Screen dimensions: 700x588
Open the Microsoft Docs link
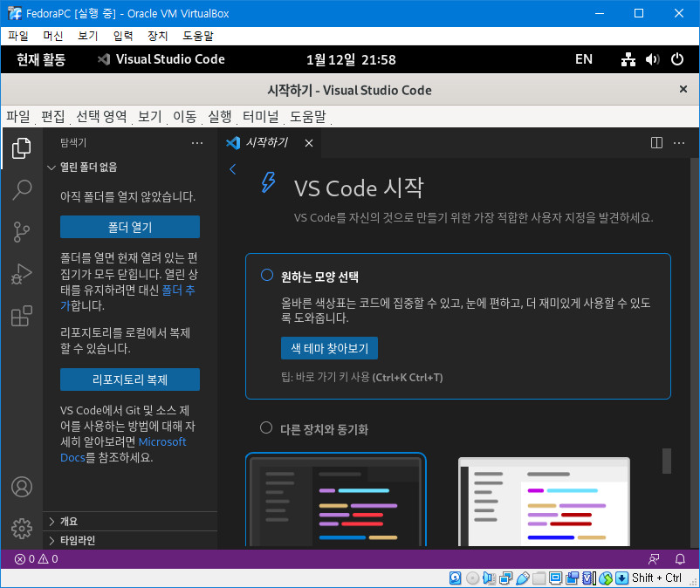(162, 442)
